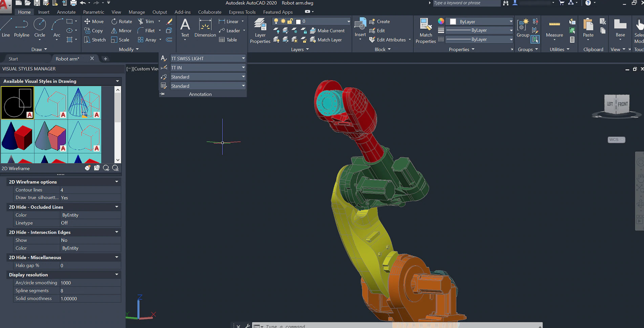Switch to the Annotate ribbon tab
Screen dimensions: 644x328
click(66, 12)
